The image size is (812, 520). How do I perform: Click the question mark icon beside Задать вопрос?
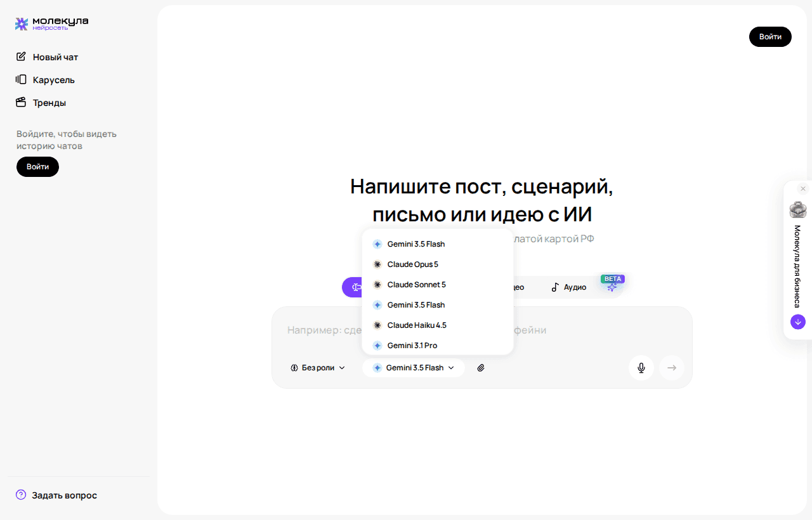[21, 495]
